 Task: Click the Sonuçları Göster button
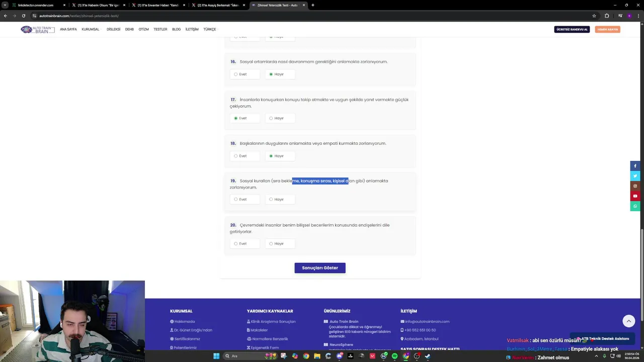click(320, 268)
